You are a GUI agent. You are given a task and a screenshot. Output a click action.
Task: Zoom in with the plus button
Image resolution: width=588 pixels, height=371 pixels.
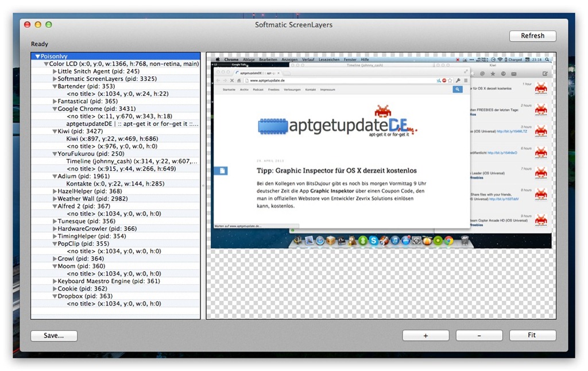click(425, 336)
